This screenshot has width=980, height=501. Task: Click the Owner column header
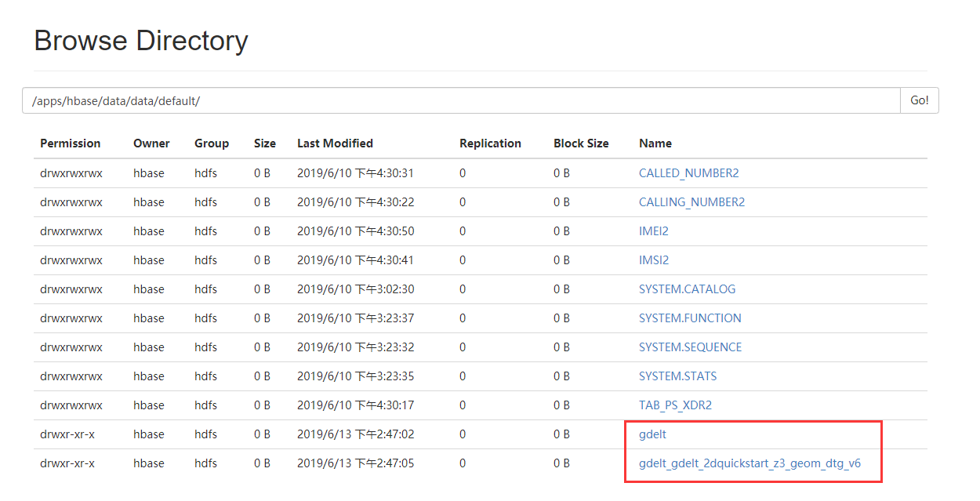(x=151, y=143)
